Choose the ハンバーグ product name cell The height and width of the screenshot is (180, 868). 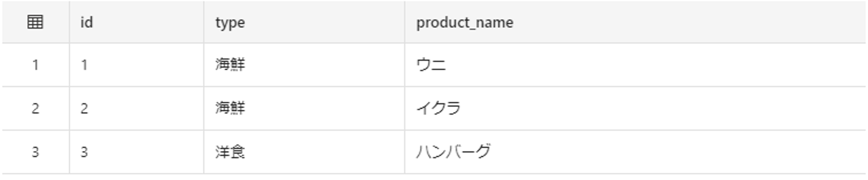pyautogui.click(x=453, y=152)
